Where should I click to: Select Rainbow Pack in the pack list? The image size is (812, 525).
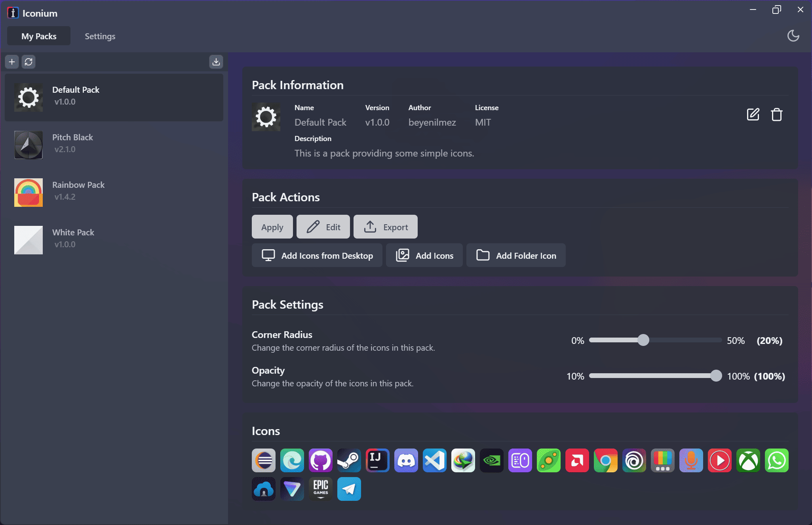114,192
